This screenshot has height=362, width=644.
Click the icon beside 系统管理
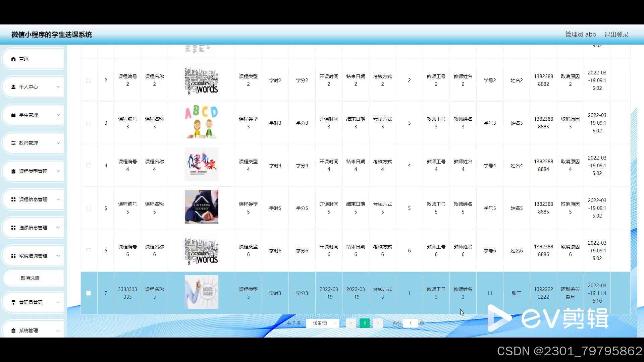13,330
